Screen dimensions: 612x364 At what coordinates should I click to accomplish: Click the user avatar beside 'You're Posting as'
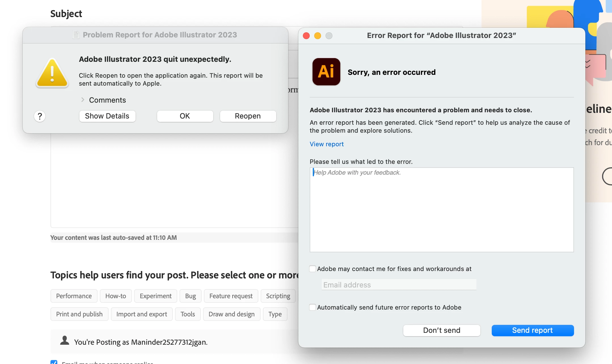(65, 340)
